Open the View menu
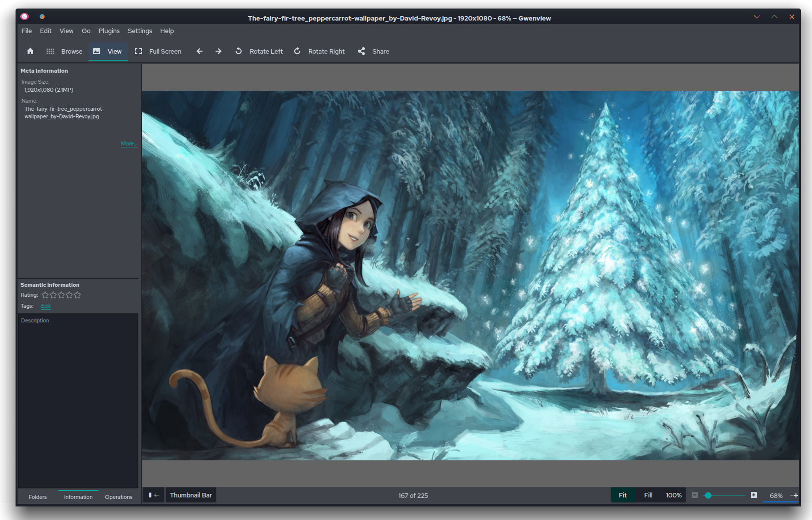Image resolution: width=812 pixels, height=520 pixels. click(66, 31)
